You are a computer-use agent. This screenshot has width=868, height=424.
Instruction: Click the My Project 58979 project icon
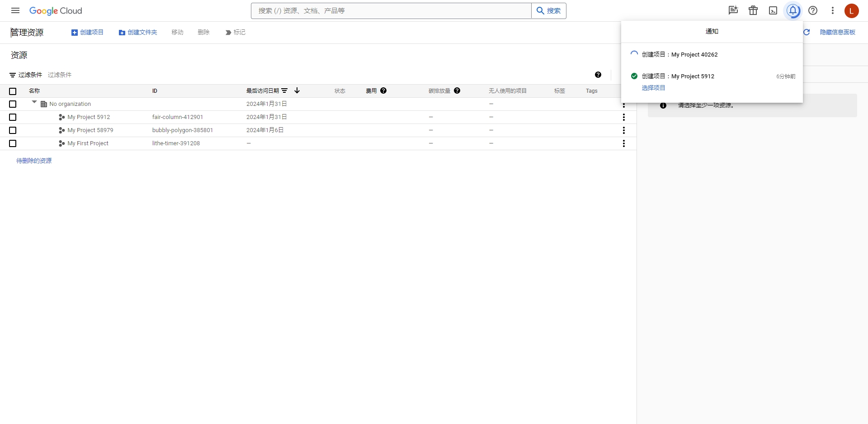62,130
